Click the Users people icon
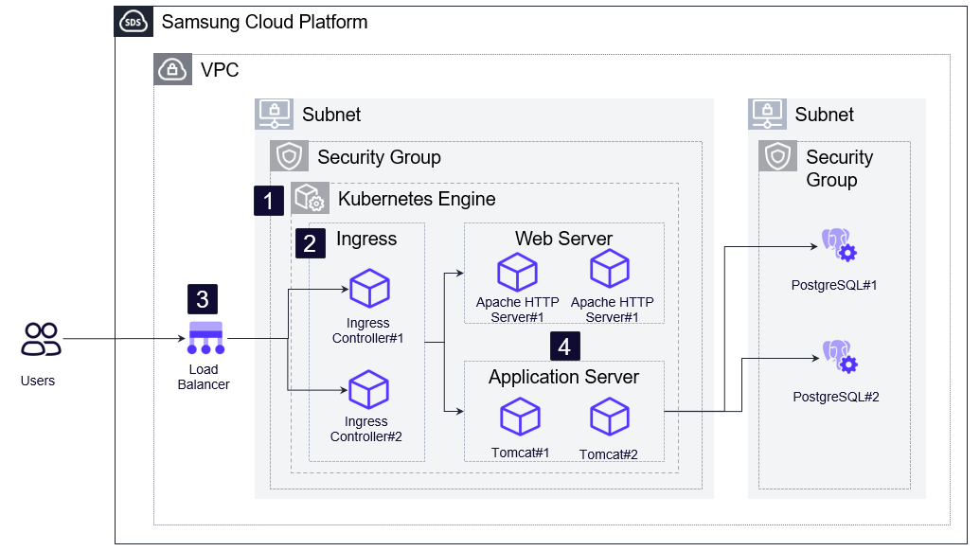980x551 pixels. pyautogui.click(x=42, y=339)
